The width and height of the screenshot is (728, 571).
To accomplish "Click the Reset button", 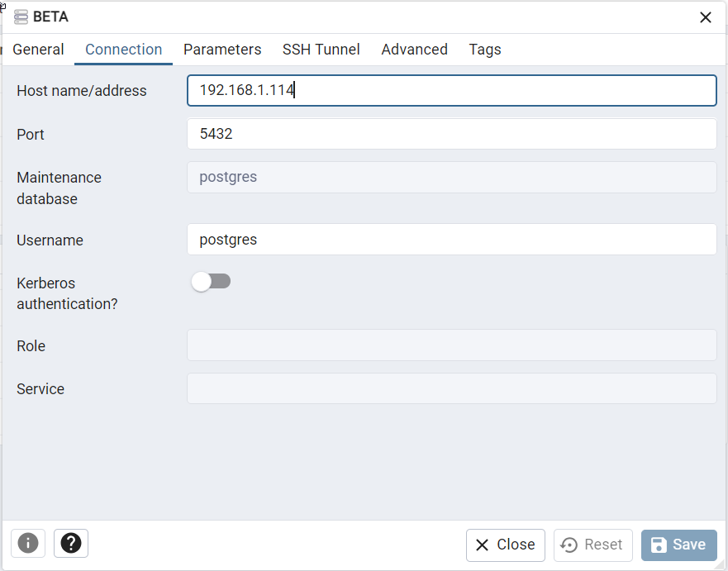I will click(592, 545).
